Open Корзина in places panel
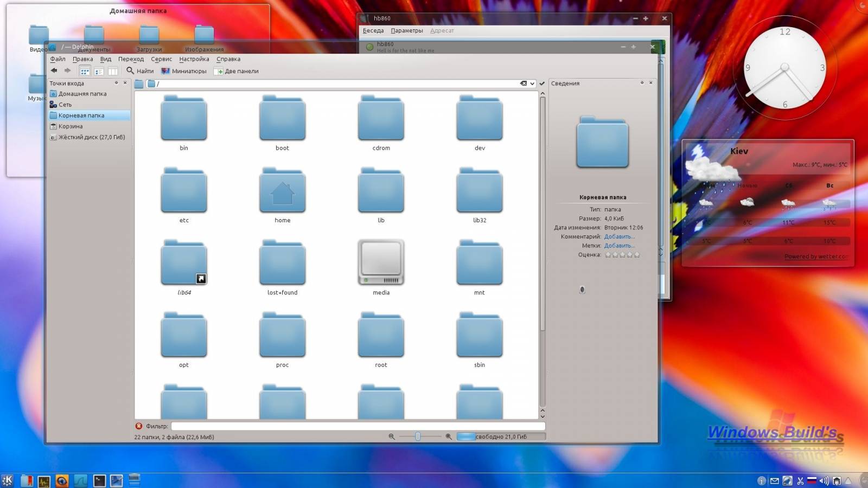 [89, 126]
